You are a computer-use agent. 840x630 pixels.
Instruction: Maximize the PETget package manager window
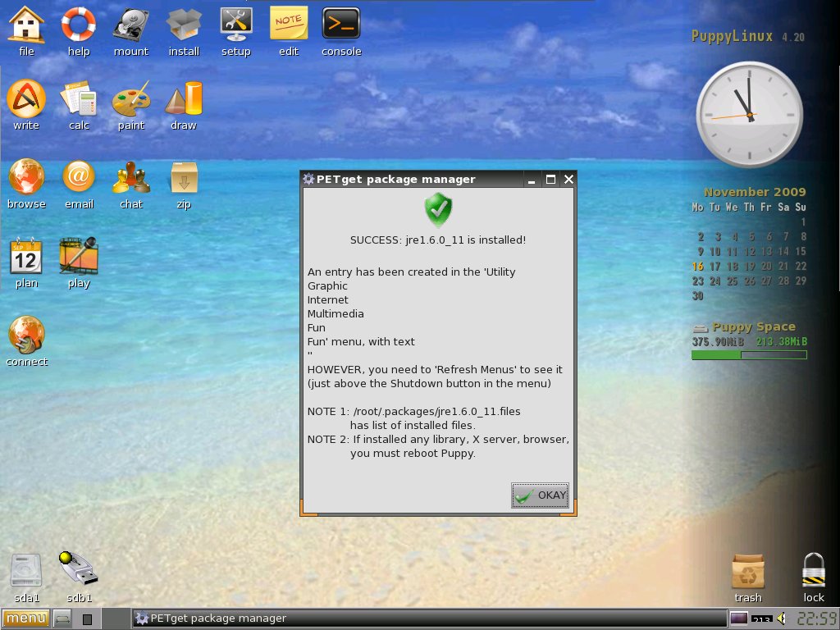(550, 180)
